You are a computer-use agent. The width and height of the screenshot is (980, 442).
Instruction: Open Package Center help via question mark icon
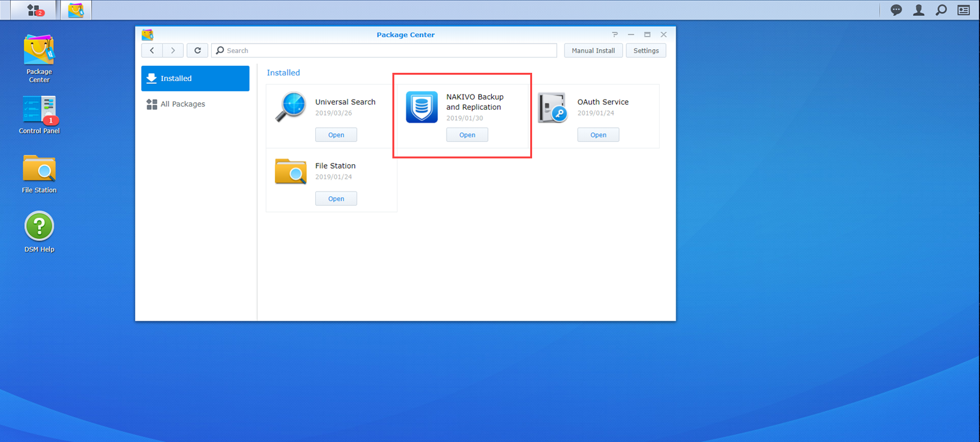pos(614,34)
